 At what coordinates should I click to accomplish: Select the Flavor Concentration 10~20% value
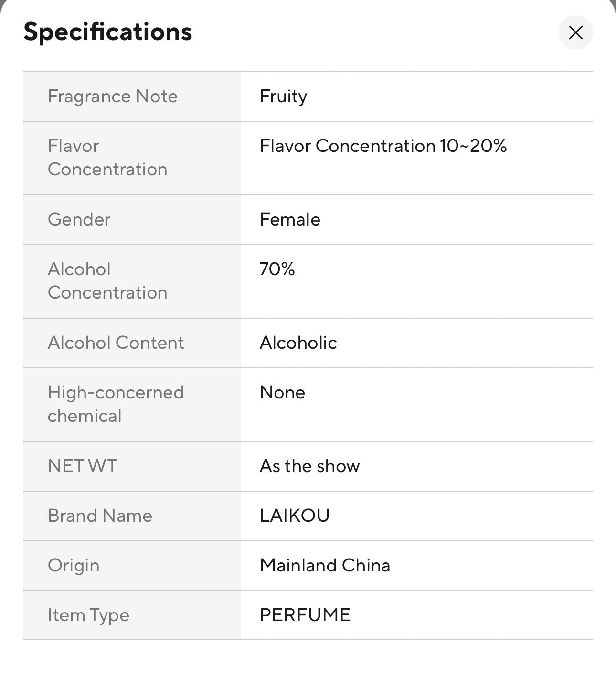coord(383,146)
